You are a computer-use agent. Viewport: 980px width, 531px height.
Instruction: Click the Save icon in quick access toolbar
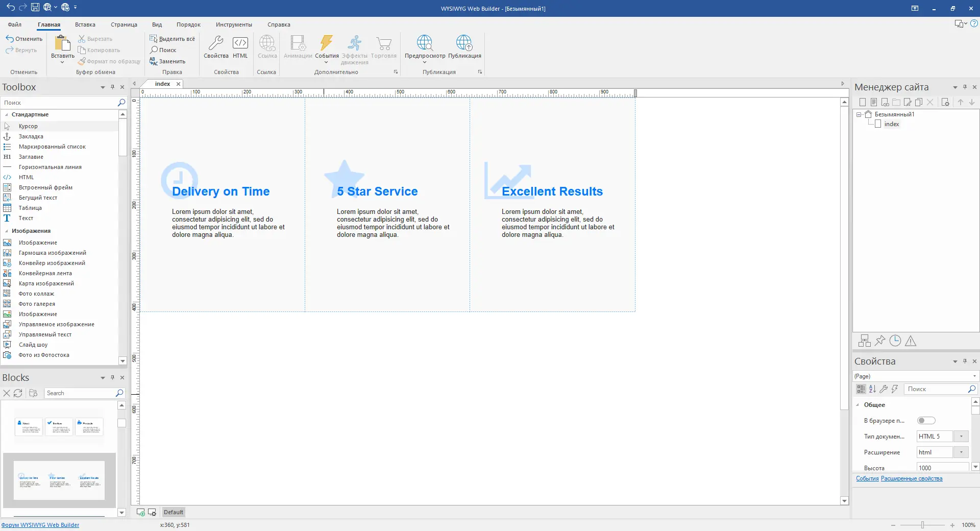[35, 7]
